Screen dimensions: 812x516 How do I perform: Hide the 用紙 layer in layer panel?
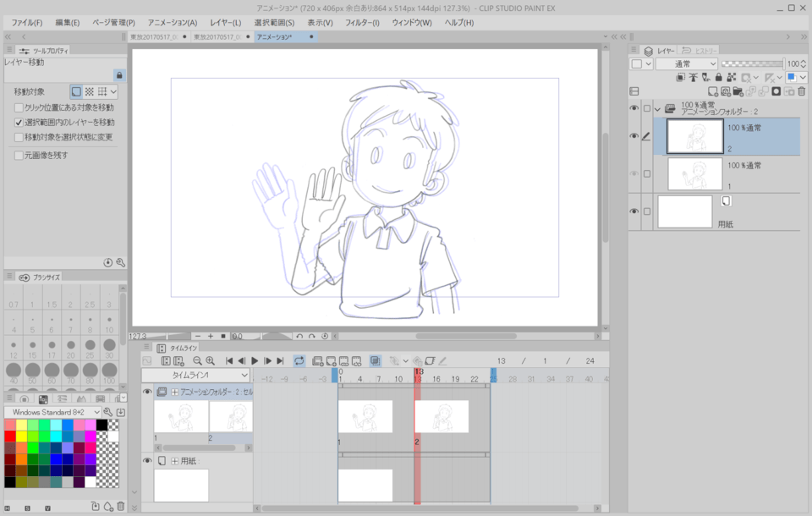pyautogui.click(x=634, y=211)
